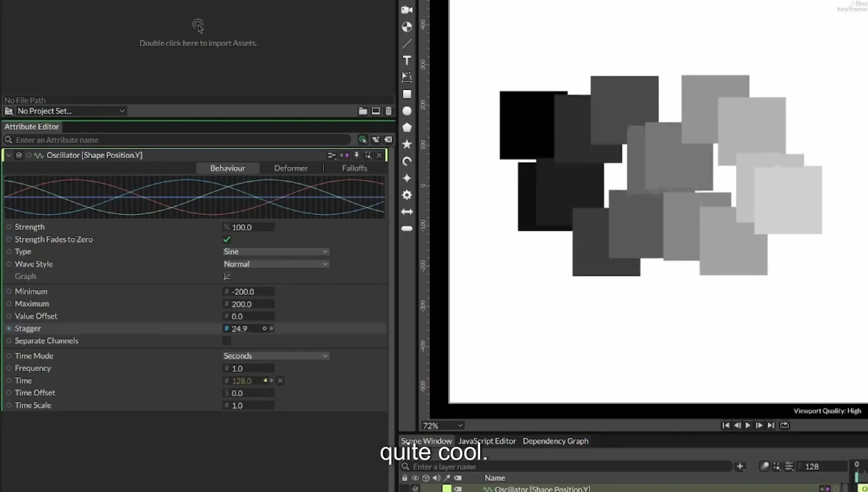
Task: Click the plus button in Scene Window
Action: click(x=740, y=466)
